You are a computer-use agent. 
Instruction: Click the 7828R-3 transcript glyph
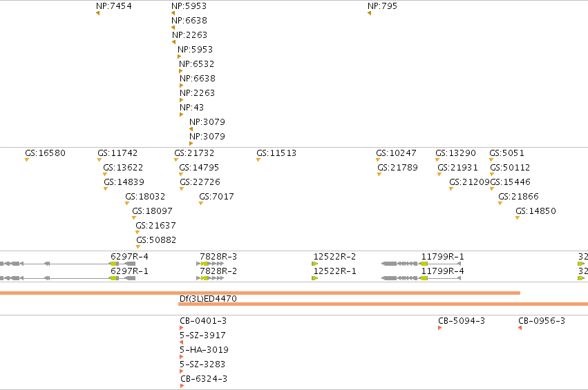pos(210,264)
